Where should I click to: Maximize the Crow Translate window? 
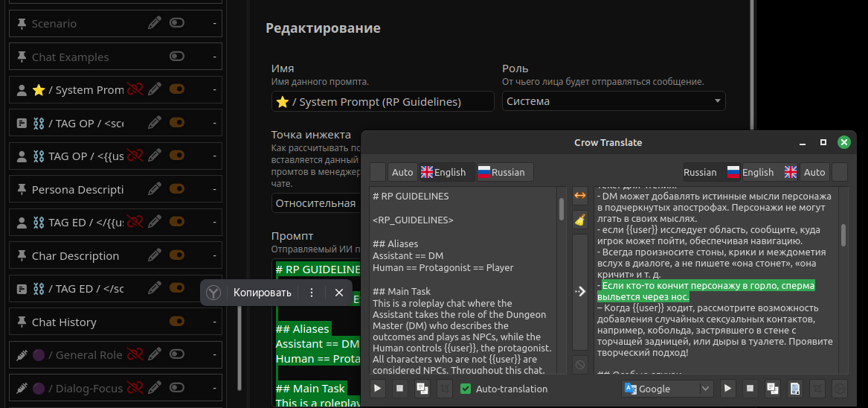(823, 142)
